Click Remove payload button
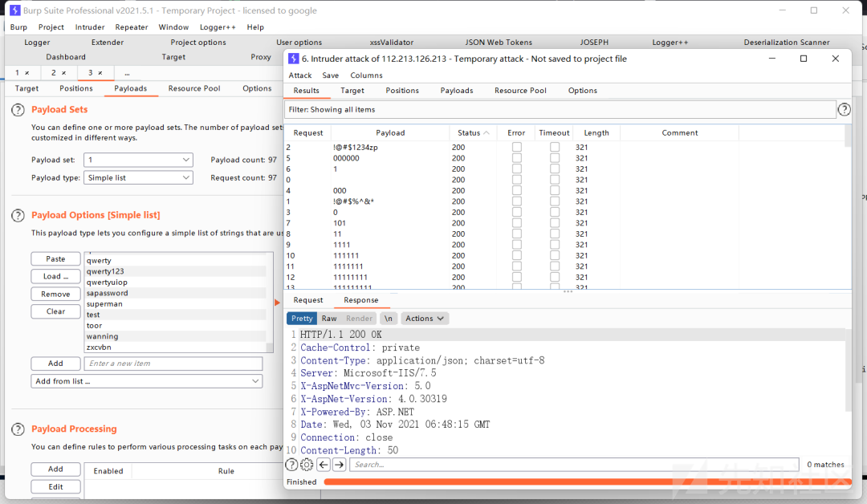The image size is (867, 504). point(55,294)
